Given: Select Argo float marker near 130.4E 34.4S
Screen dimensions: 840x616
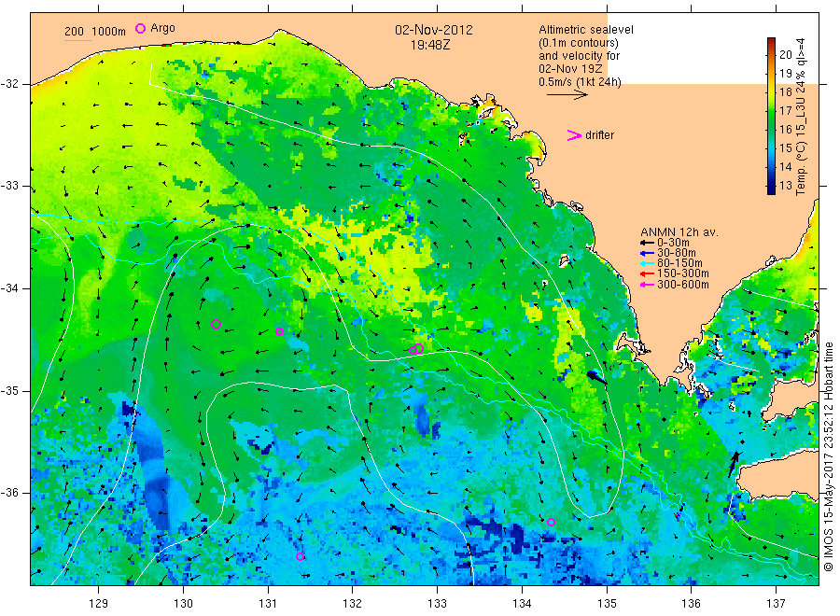Looking at the screenshot, I should 216,324.
